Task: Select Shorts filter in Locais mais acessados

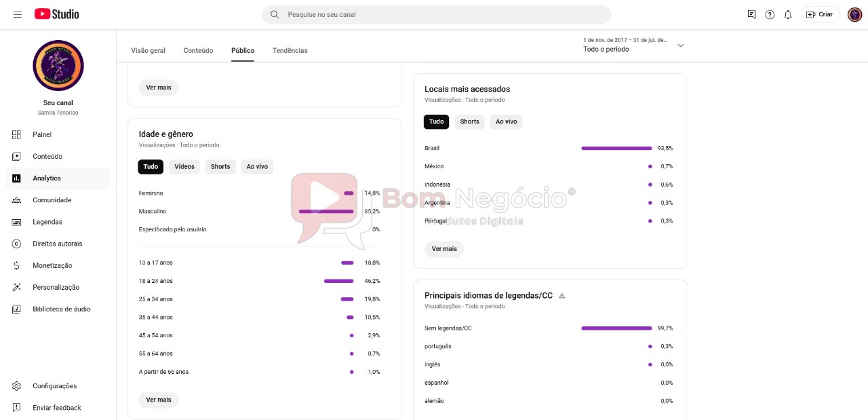Action: click(469, 121)
